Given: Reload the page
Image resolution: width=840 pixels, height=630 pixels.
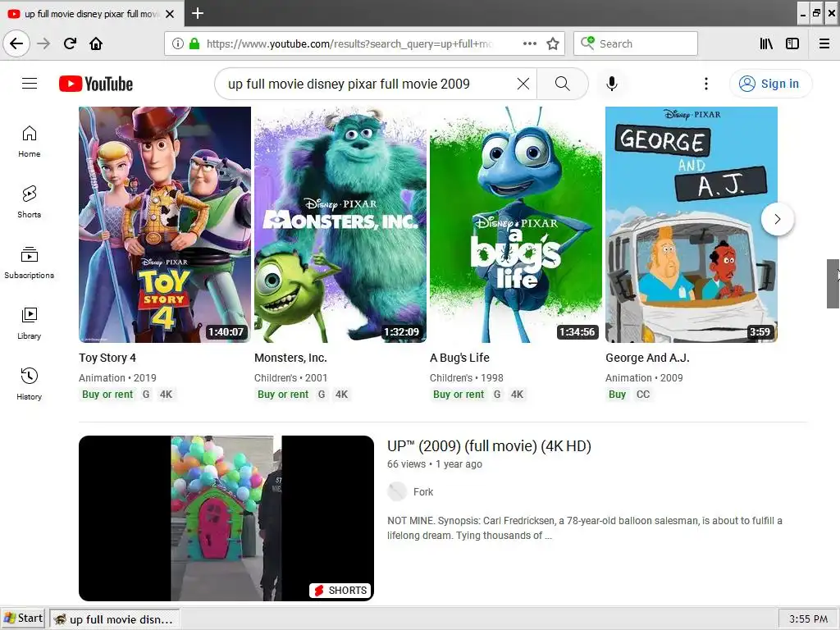Looking at the screenshot, I should point(71,43).
